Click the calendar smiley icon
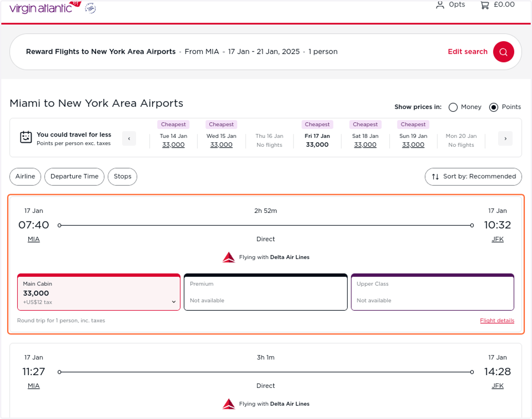 (x=26, y=137)
